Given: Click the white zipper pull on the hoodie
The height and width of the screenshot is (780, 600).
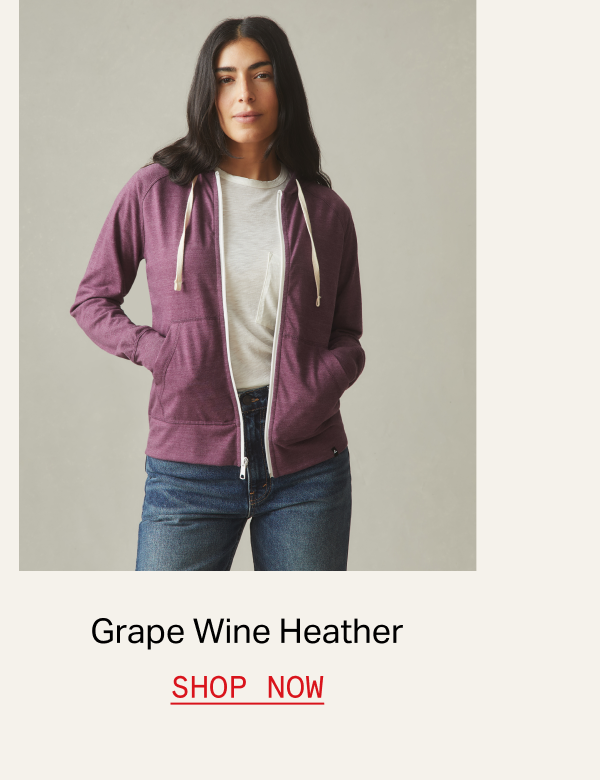Looking at the screenshot, I should tap(244, 468).
